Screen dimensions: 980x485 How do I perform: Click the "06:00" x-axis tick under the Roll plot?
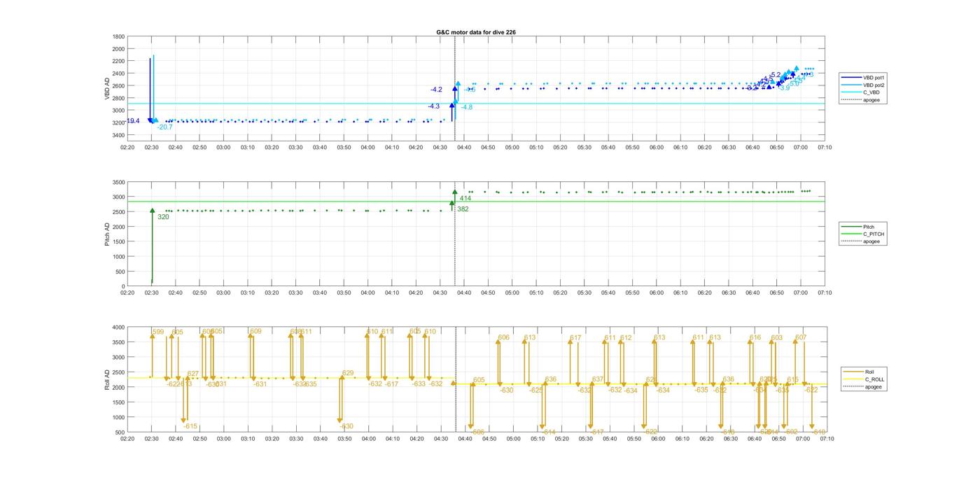pyautogui.click(x=659, y=439)
